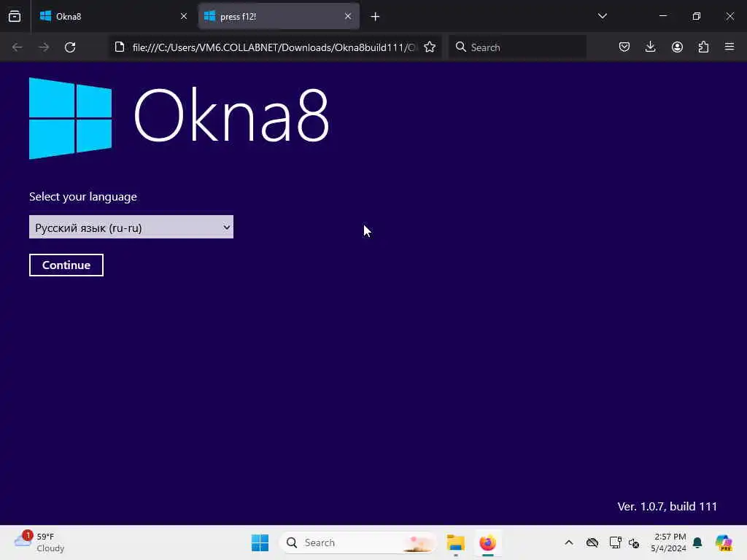Viewport: 747px width, 560px height.
Task: Go back one page
Action: click(x=18, y=47)
